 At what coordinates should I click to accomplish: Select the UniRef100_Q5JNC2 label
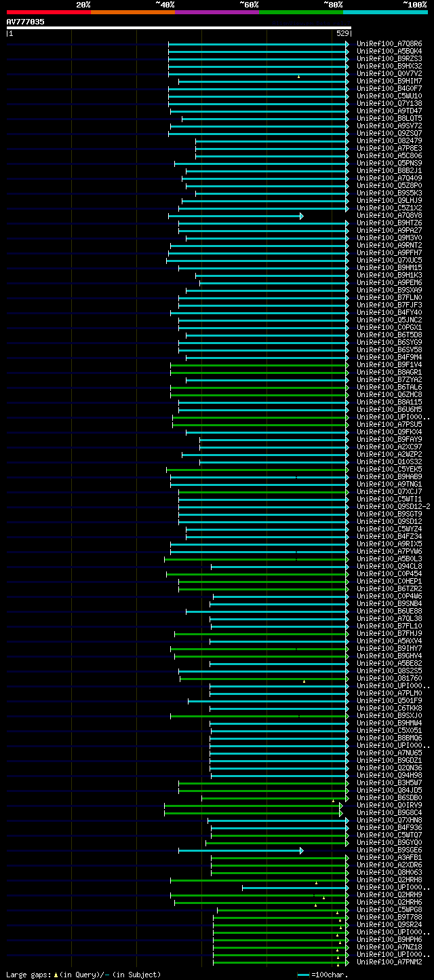pos(389,320)
